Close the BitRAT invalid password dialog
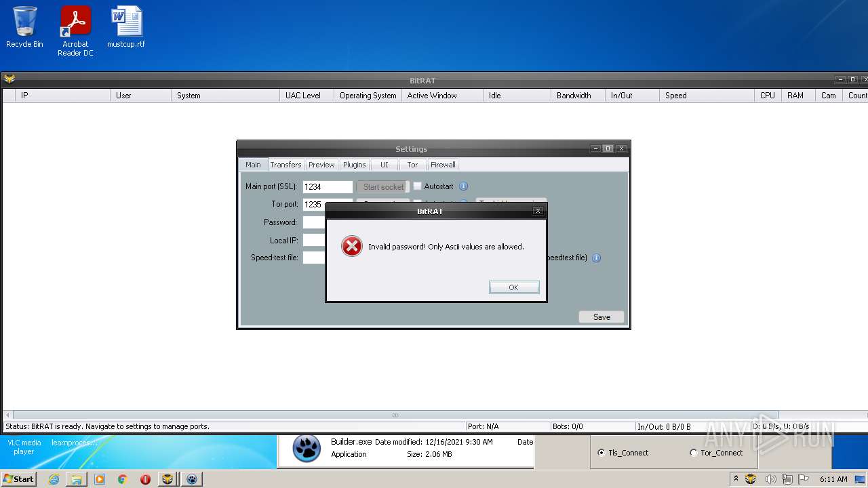 (538, 211)
